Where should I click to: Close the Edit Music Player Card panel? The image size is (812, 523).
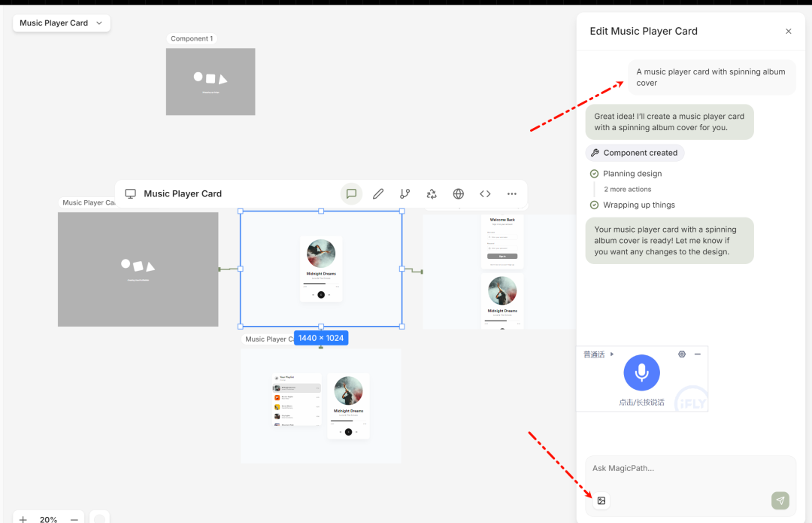(x=788, y=31)
